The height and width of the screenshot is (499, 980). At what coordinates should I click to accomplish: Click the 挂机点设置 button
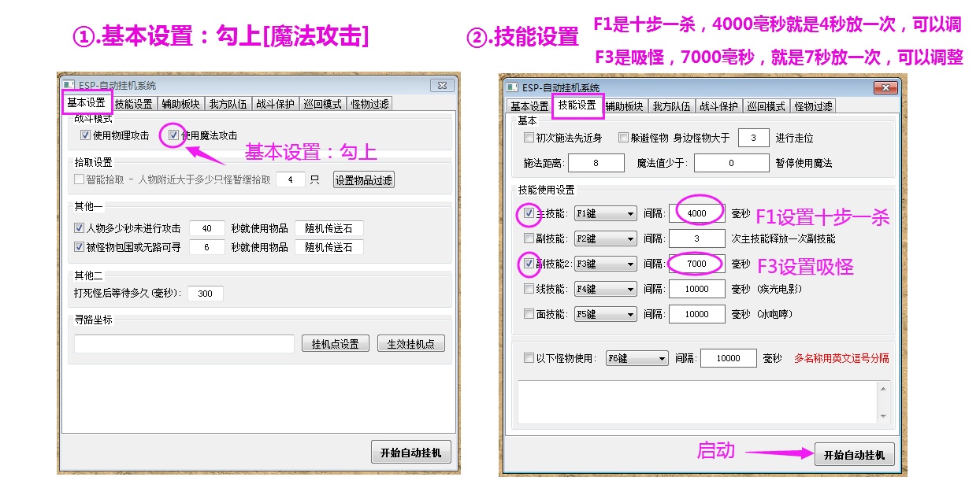[x=336, y=343]
